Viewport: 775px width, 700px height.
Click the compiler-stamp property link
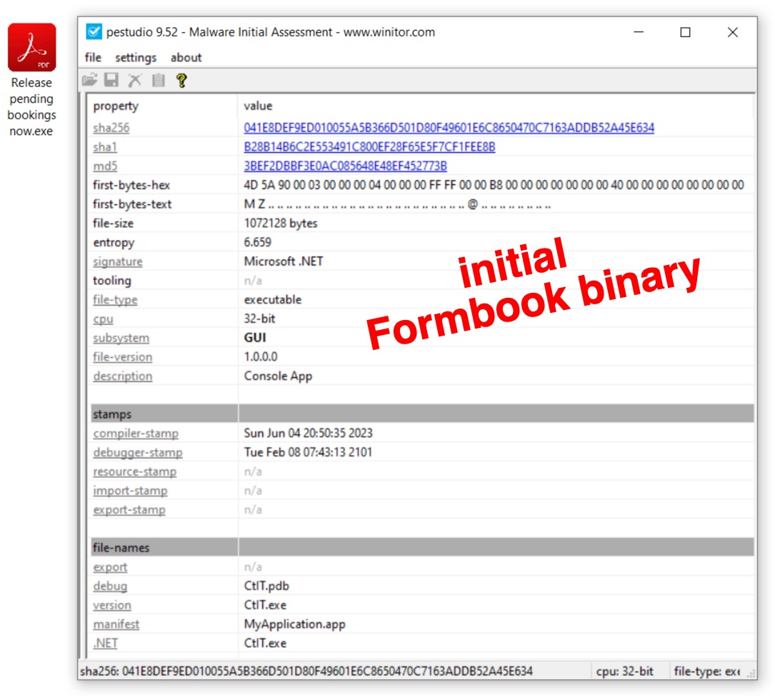tap(136, 434)
